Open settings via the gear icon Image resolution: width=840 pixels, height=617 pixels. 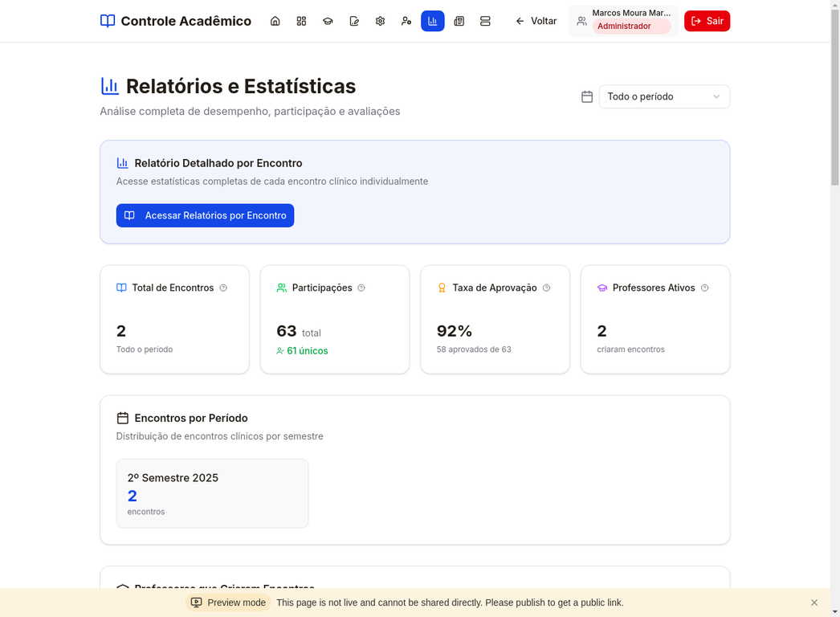click(380, 21)
